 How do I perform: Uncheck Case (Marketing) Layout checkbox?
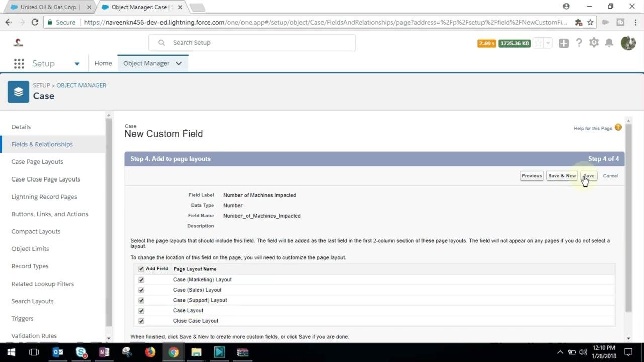(141, 280)
